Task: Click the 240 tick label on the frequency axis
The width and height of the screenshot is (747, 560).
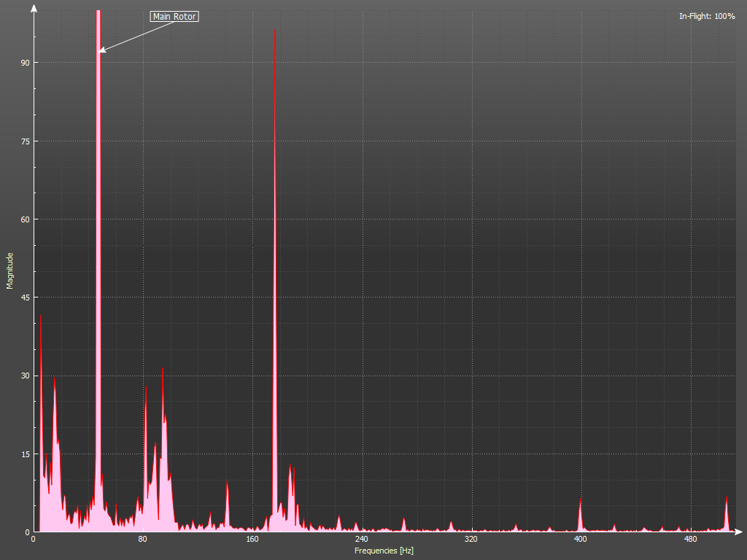Action: 361,540
